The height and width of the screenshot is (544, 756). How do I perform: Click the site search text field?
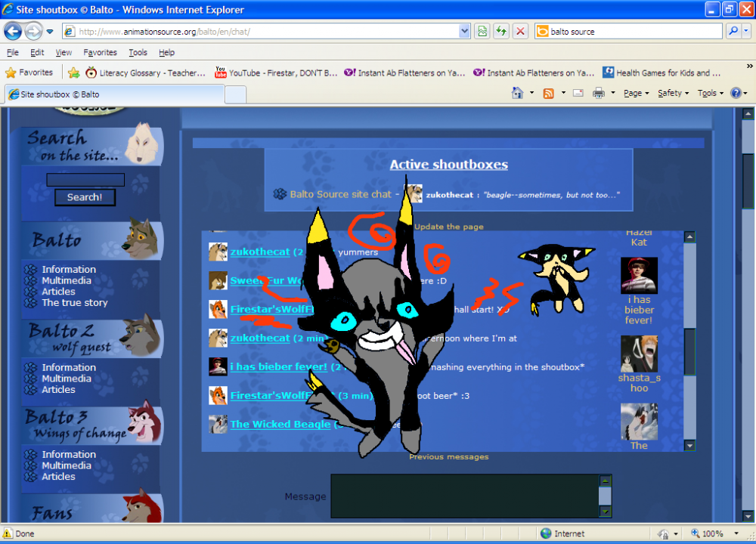(85, 180)
